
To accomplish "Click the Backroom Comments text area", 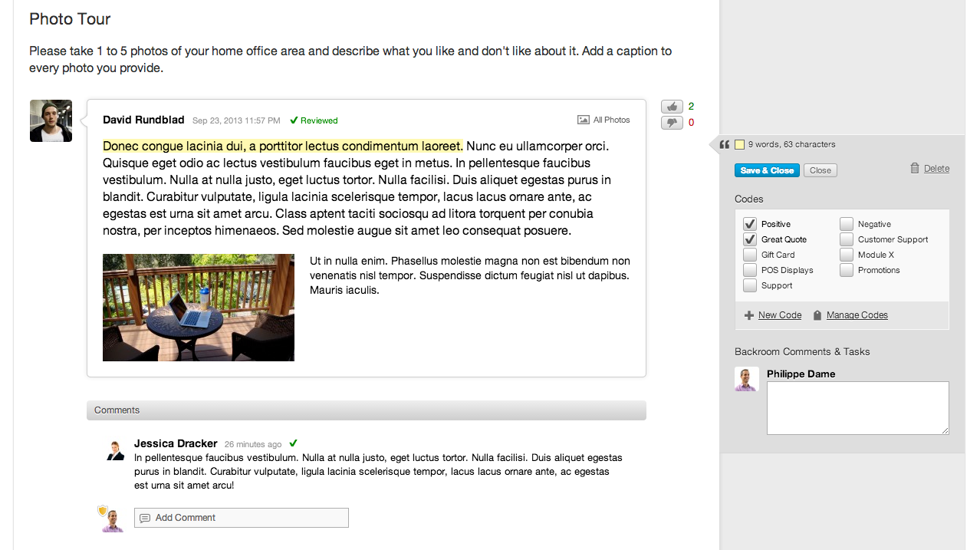I will click(x=858, y=408).
